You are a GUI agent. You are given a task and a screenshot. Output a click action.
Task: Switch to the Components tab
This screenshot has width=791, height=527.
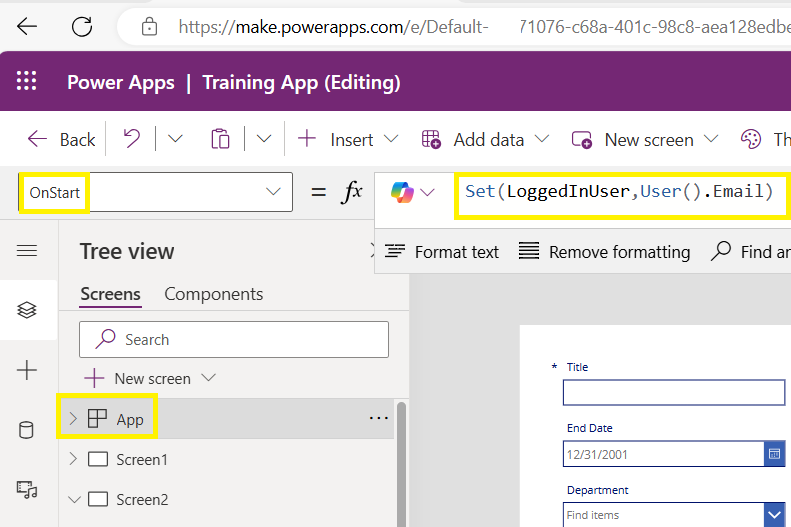[x=213, y=294]
